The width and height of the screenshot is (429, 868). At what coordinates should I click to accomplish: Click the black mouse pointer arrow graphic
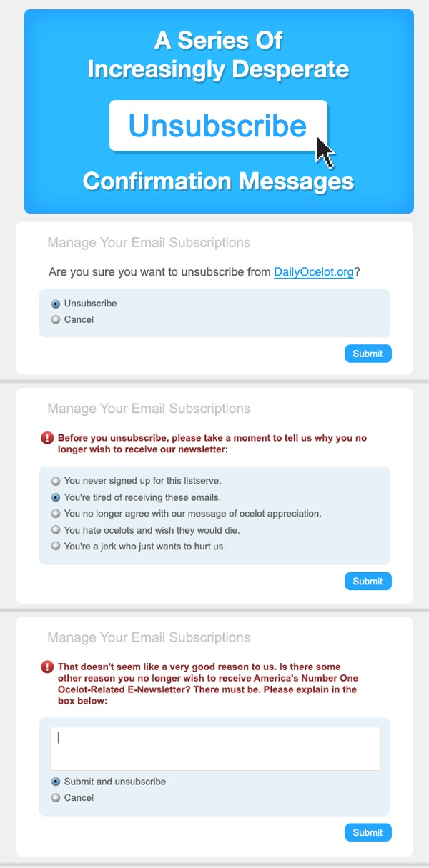pyautogui.click(x=325, y=151)
